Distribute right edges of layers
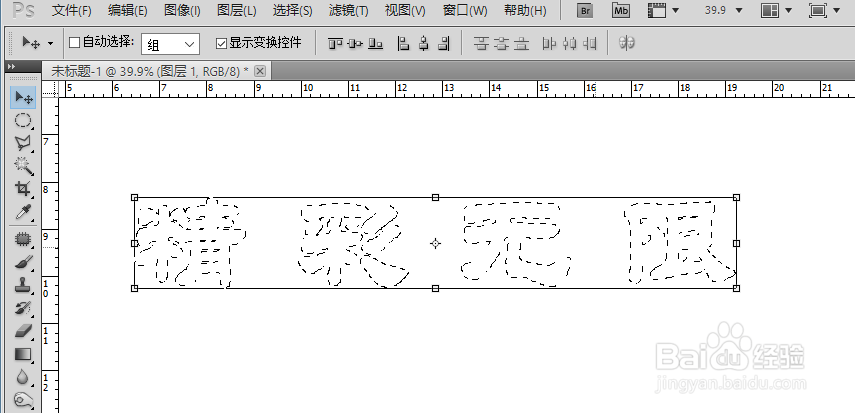 coord(589,44)
